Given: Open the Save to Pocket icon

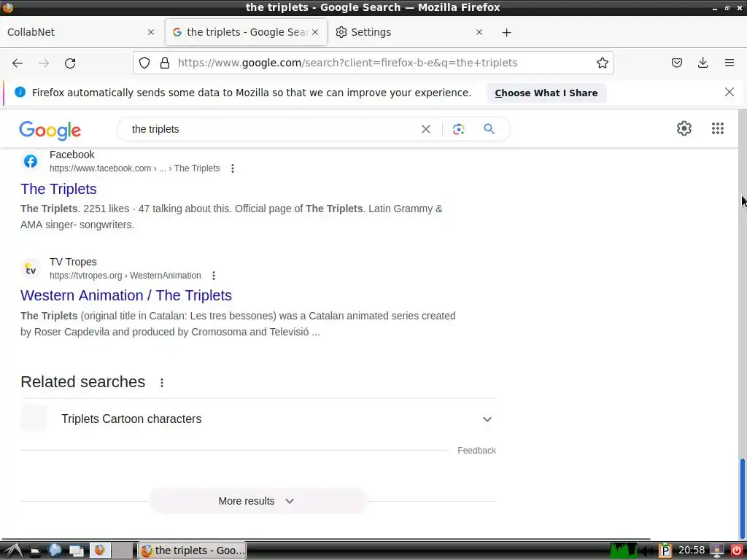Looking at the screenshot, I should (676, 63).
